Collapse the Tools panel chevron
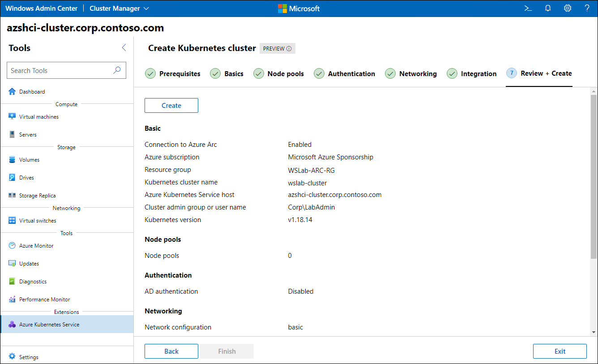This screenshot has width=598, height=364. [124, 47]
